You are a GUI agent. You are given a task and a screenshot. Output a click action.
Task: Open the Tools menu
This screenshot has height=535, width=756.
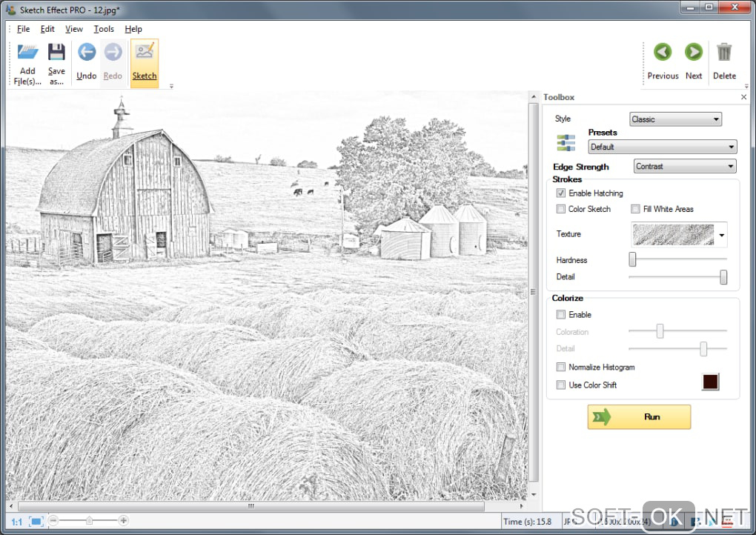point(104,29)
